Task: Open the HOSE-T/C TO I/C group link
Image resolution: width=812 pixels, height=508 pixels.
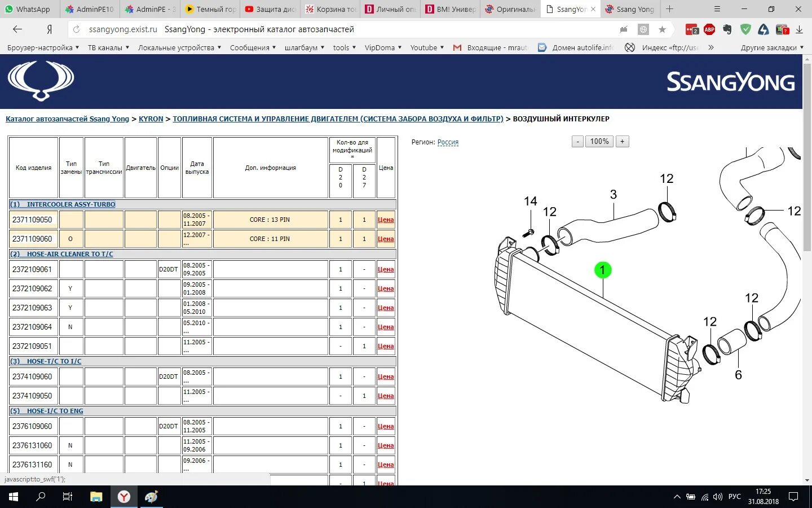Action: click(46, 361)
